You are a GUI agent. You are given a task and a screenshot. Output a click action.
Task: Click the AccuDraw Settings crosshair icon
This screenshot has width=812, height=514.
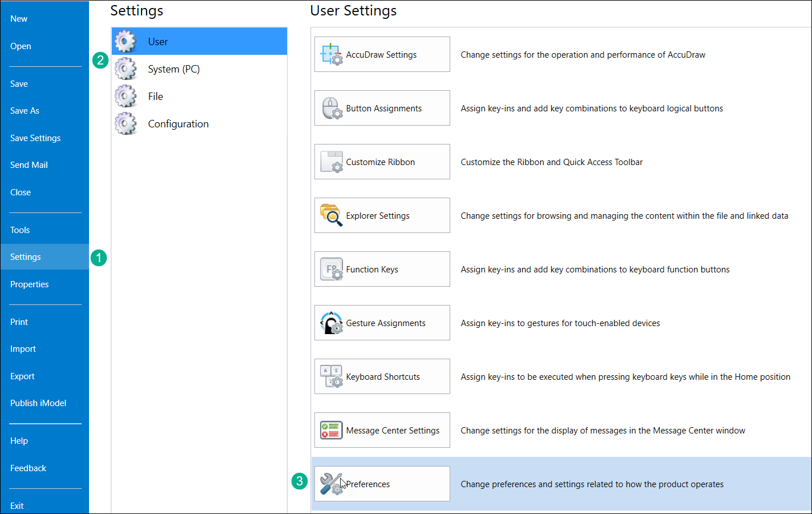(x=331, y=54)
